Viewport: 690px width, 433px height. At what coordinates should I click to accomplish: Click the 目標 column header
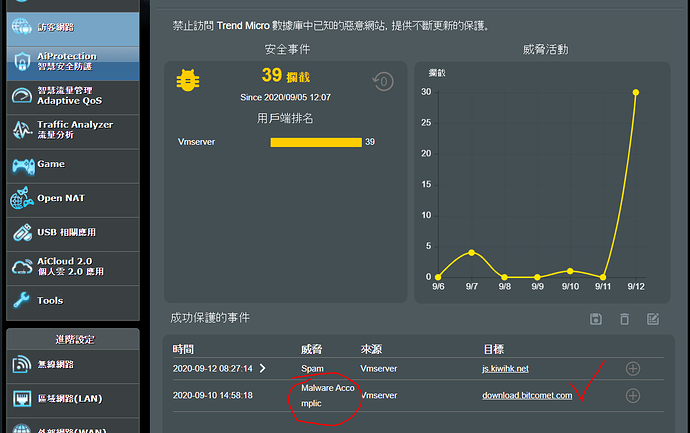click(494, 349)
